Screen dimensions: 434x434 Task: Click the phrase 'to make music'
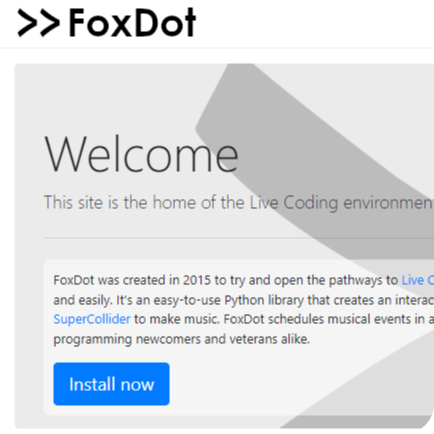(x=177, y=319)
